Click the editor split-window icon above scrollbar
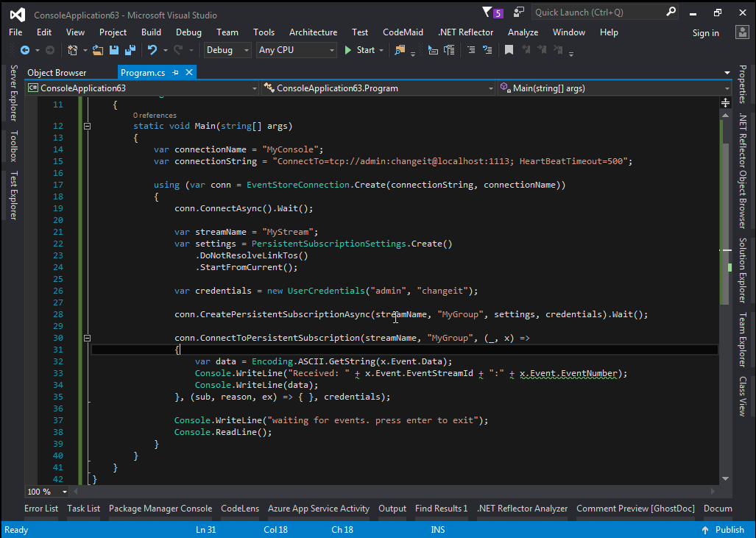 click(725, 103)
